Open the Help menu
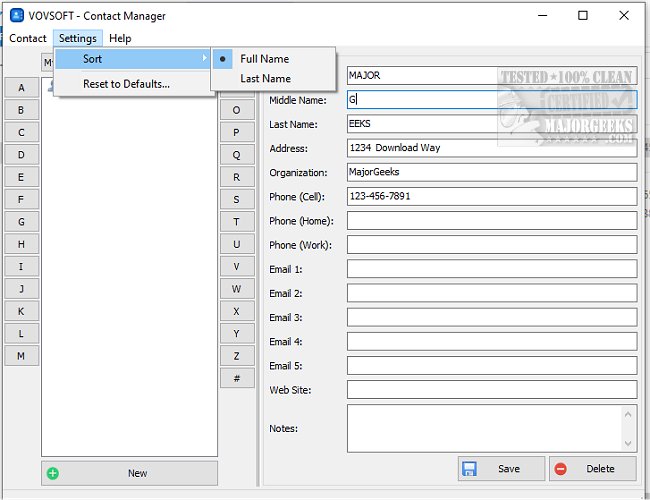Screen dimensions: 650x500 click(x=120, y=38)
